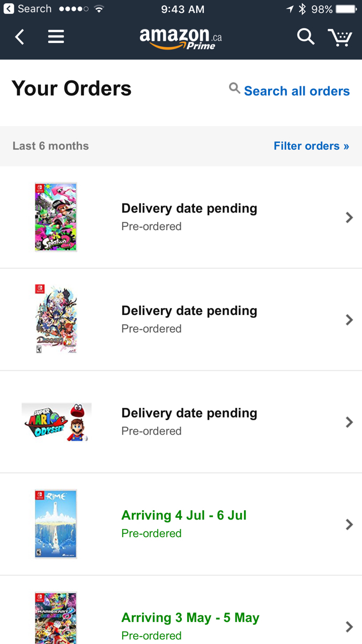
Task: Open the shopping cart
Action: (x=340, y=37)
